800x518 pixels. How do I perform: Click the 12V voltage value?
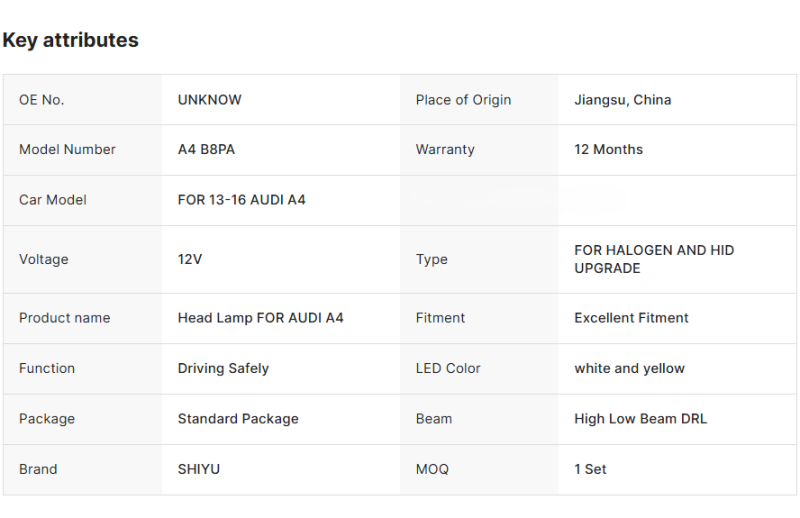pyautogui.click(x=190, y=259)
